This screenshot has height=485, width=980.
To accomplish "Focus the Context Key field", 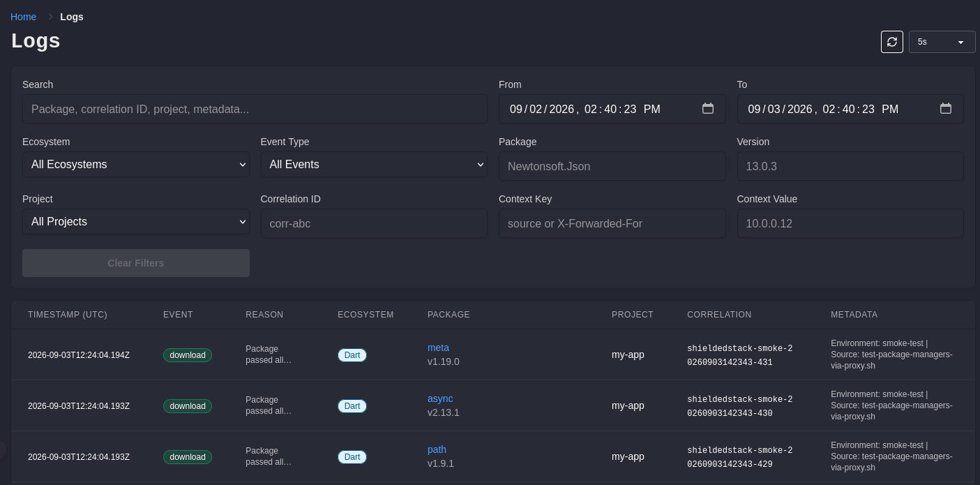I will (x=612, y=223).
